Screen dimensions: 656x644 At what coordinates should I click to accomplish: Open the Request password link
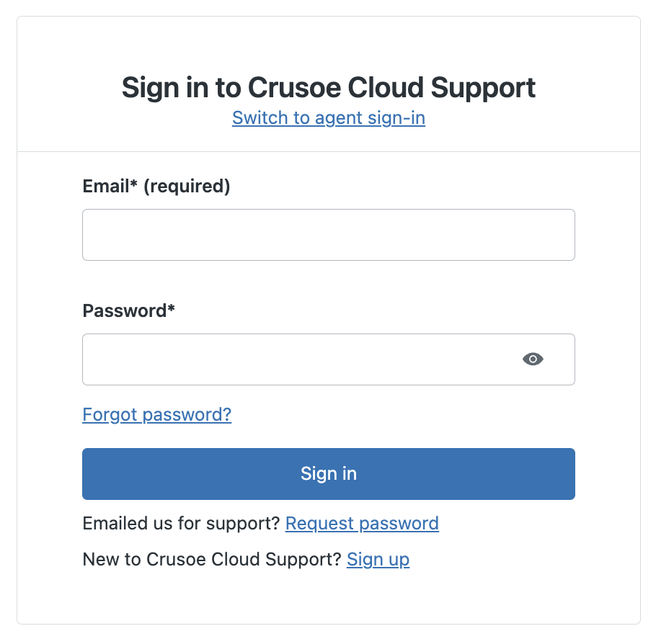pos(362,524)
